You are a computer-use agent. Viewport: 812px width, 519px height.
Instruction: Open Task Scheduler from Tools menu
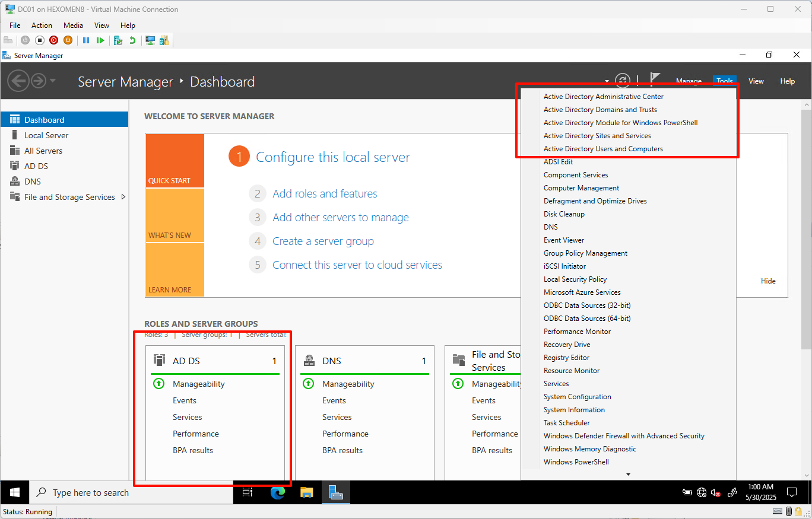point(567,423)
